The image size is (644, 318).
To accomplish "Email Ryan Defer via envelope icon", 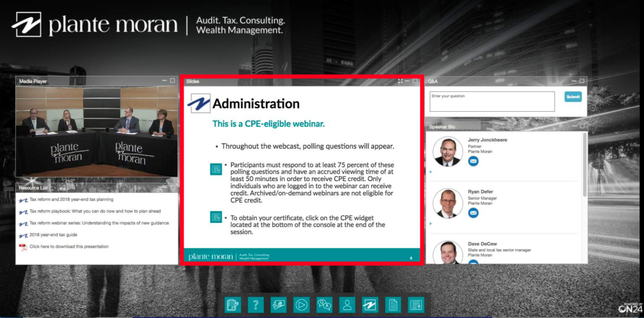I will [x=473, y=213].
